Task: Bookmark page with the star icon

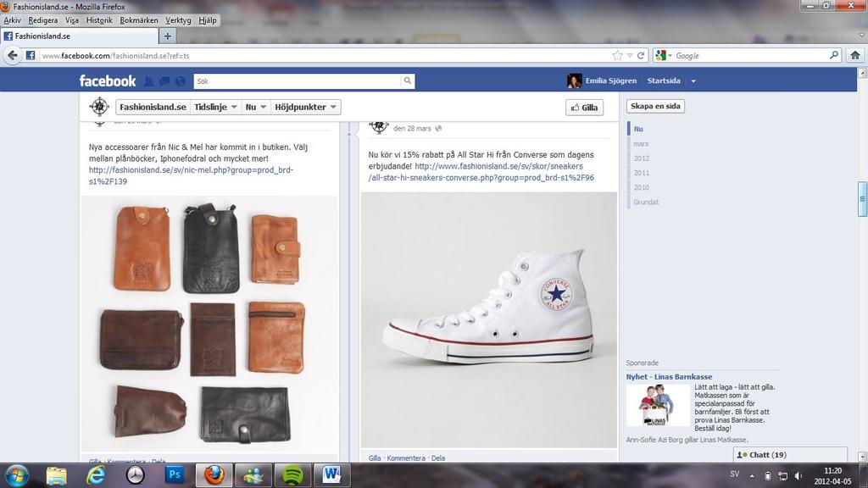Action: pos(617,55)
